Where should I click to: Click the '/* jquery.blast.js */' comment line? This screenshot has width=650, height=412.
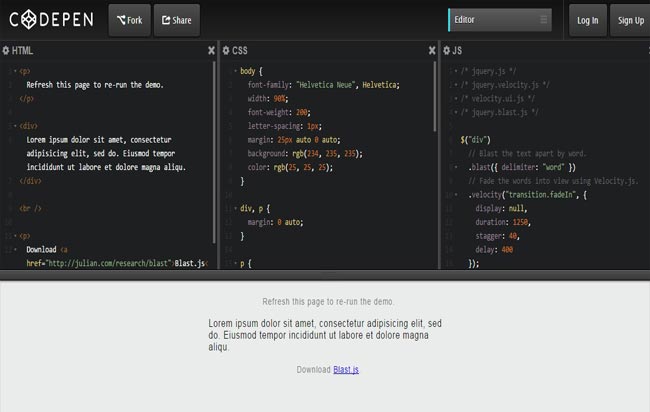pos(499,112)
